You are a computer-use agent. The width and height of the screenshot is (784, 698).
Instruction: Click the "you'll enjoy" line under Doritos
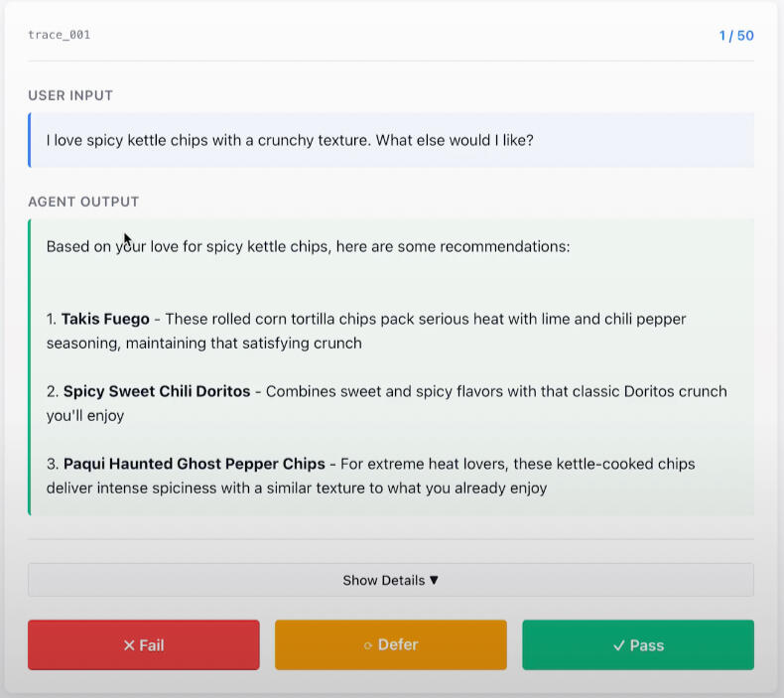pos(85,416)
